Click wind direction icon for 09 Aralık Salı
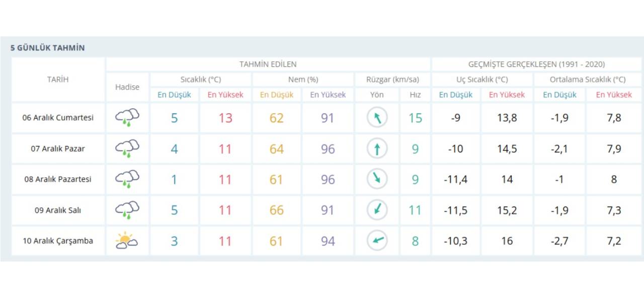 [377, 210]
